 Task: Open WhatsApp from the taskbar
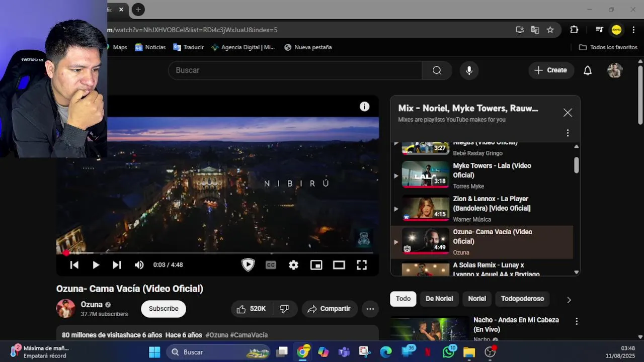pyautogui.click(x=448, y=352)
